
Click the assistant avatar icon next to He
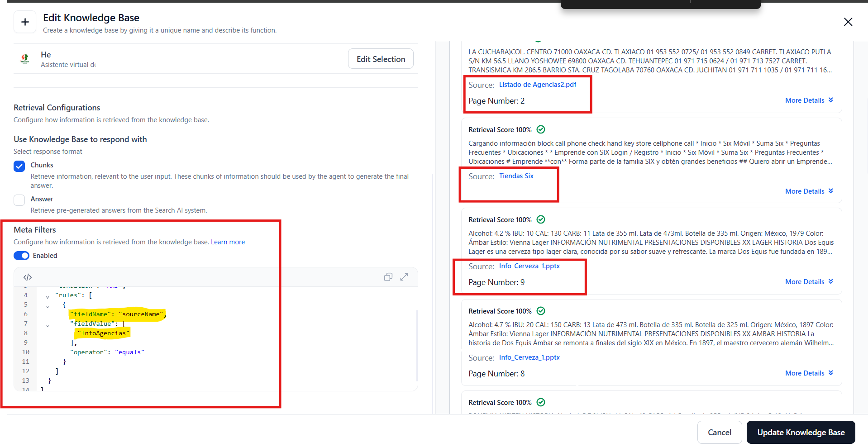click(25, 59)
